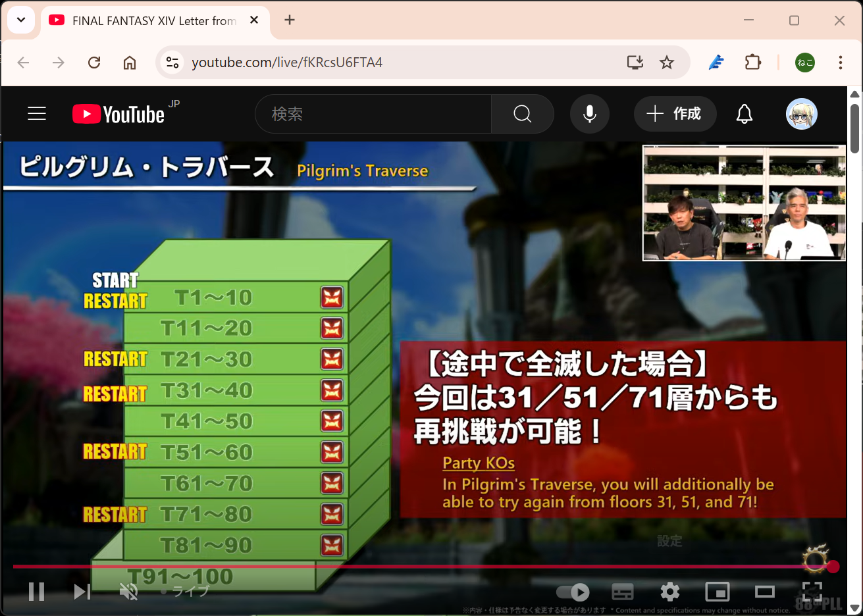Open a new browser tab
The height and width of the screenshot is (616, 863).
(x=290, y=20)
